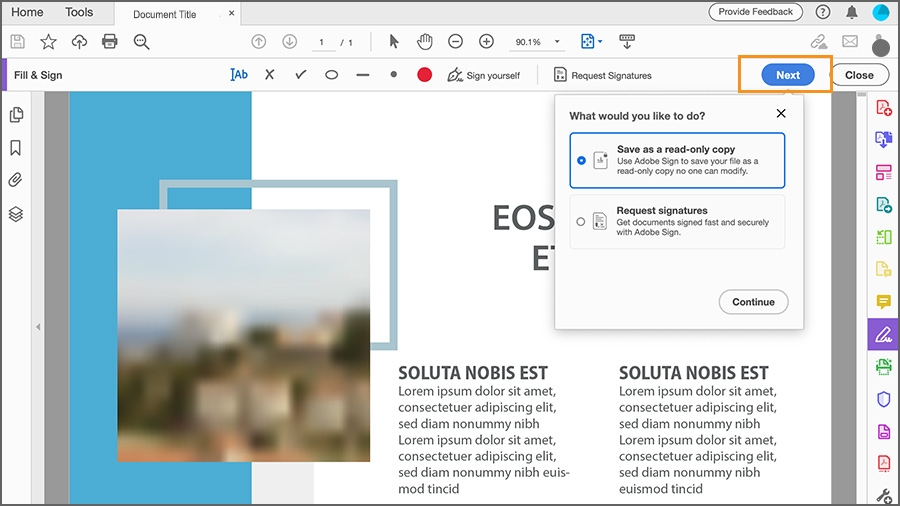Click the print icon in toolbar

pos(110,41)
